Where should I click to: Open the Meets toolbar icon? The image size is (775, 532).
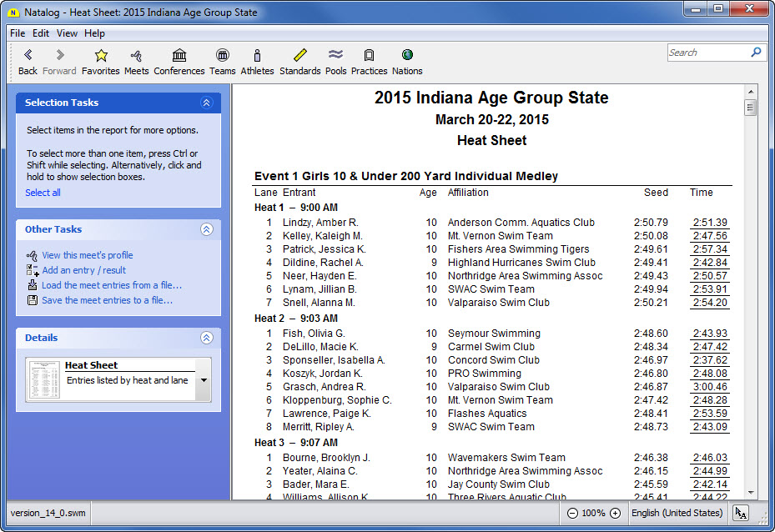coord(136,56)
